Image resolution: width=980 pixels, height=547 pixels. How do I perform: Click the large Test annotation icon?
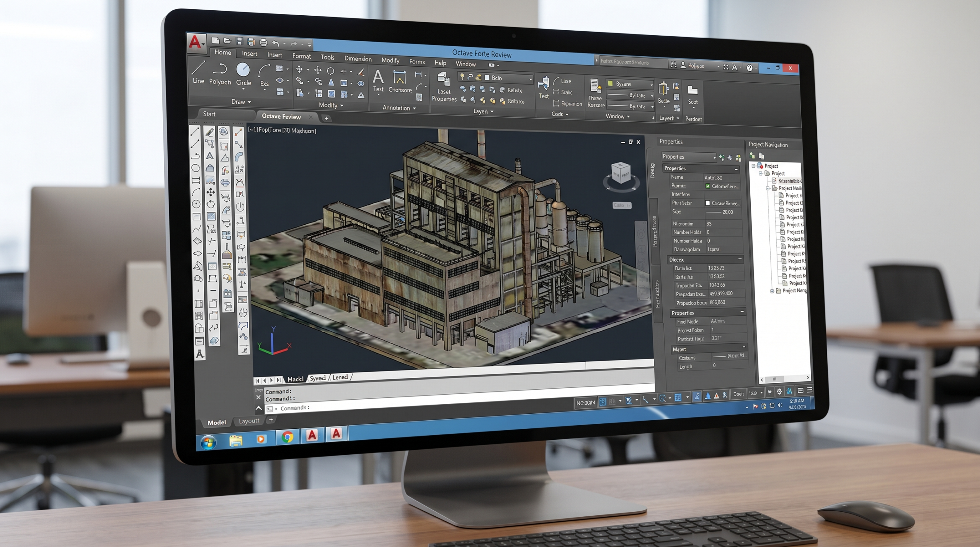coord(378,81)
